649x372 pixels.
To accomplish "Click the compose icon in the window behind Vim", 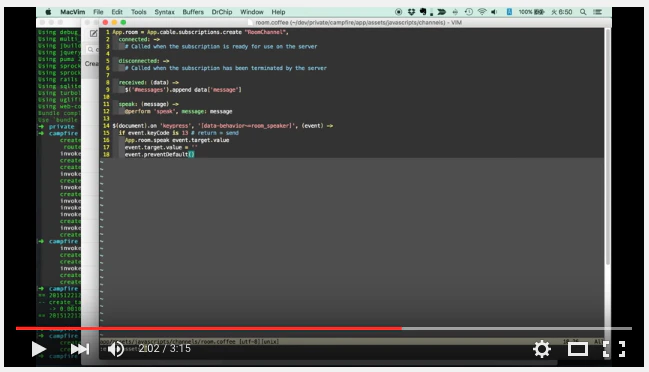I will point(94,34).
